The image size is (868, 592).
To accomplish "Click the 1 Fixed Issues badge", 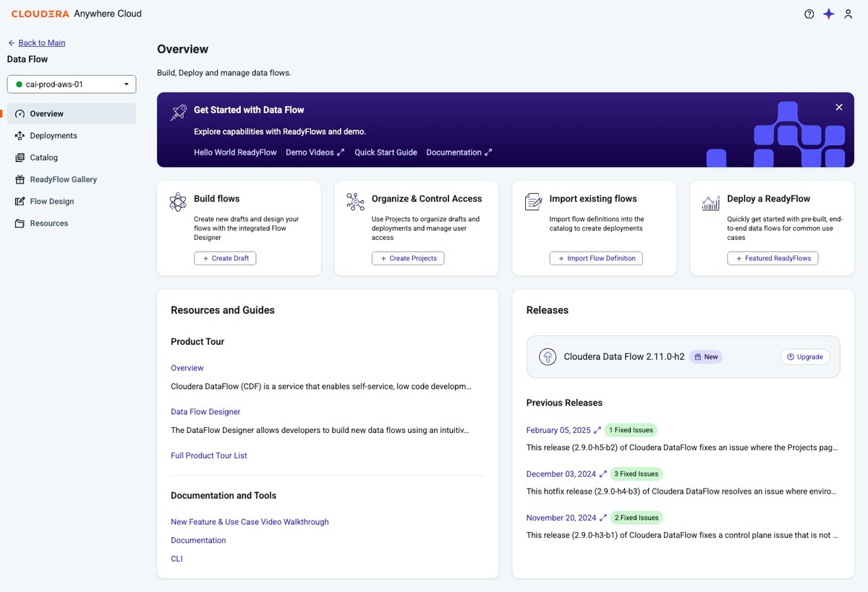I will (631, 430).
